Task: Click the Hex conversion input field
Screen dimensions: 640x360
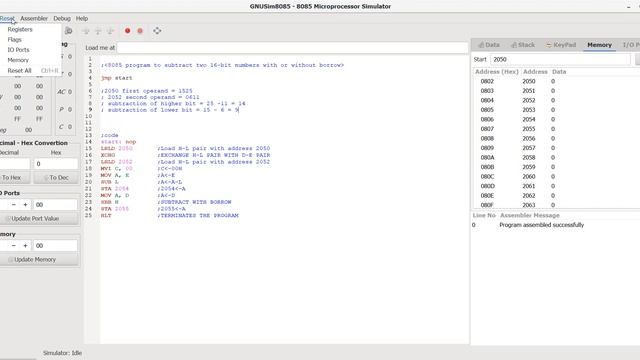Action: click(56, 164)
